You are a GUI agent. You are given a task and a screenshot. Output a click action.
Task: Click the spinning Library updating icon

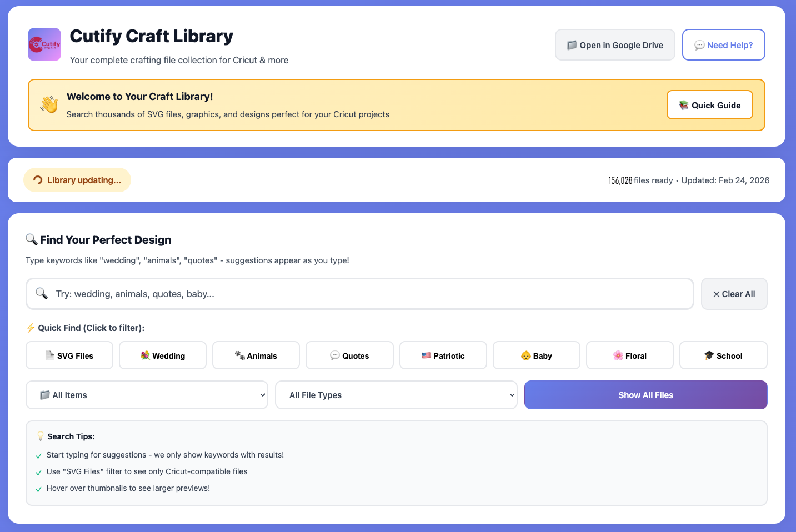(38, 180)
